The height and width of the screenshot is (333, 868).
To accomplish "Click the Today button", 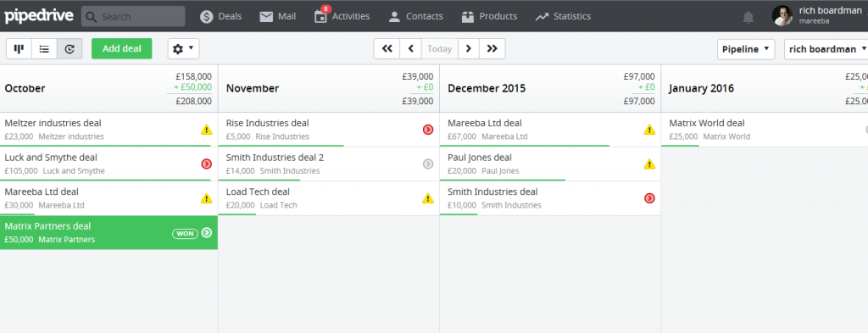I will coord(440,48).
